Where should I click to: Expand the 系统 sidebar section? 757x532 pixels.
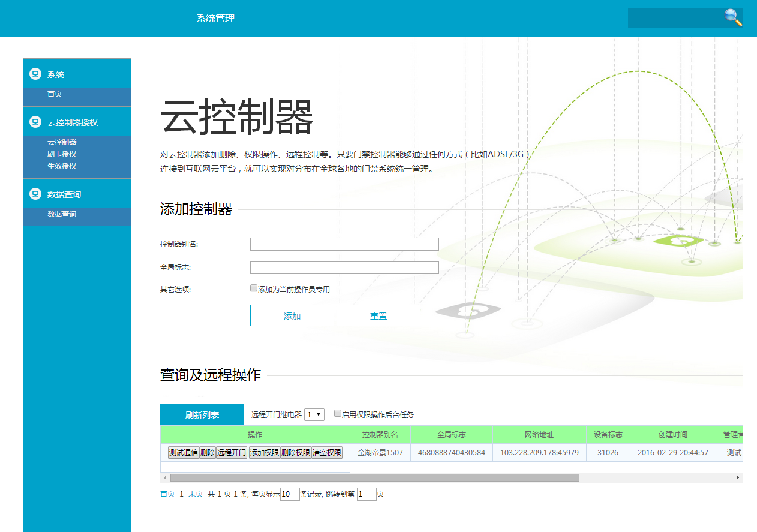(x=77, y=74)
